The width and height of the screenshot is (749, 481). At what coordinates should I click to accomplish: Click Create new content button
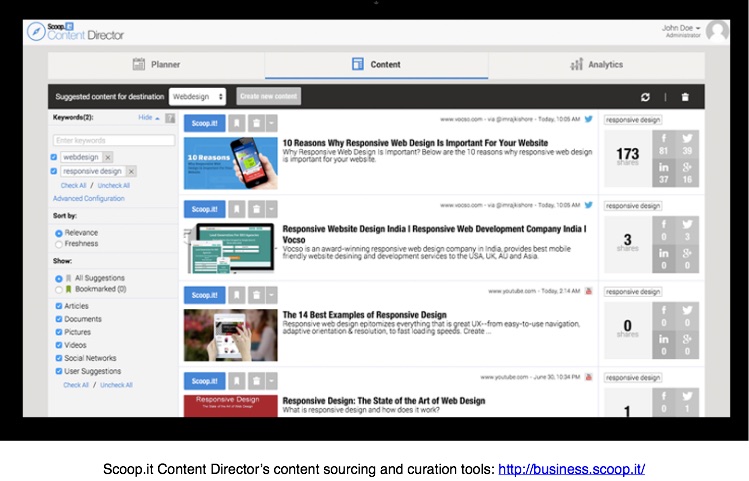coord(268,96)
